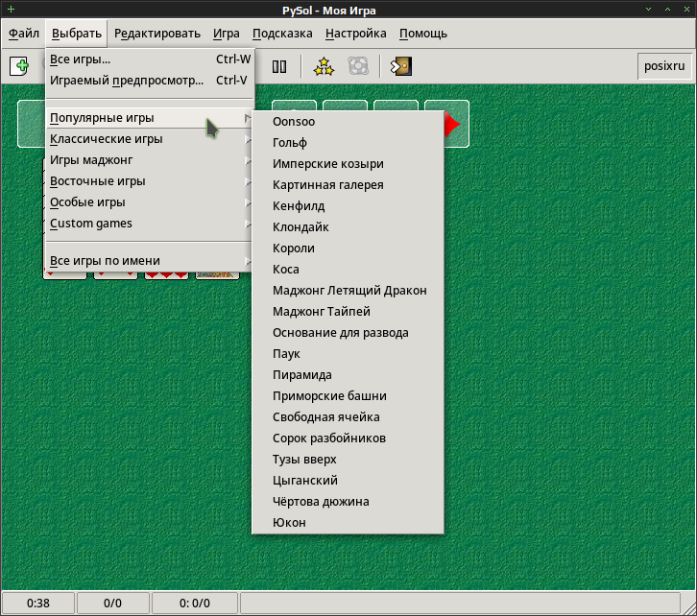This screenshot has height=616, width=697.
Task: Select the Паук game
Action: 348,354
